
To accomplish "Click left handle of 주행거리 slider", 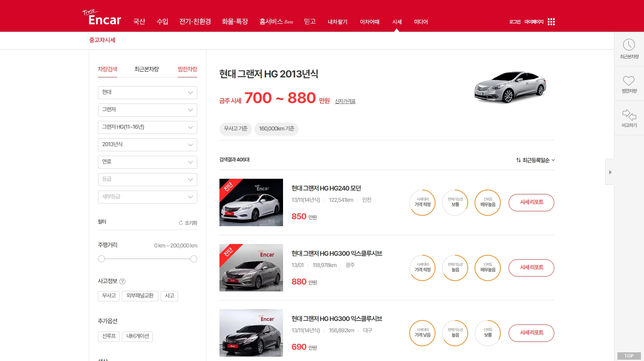I will pyautogui.click(x=101, y=259).
